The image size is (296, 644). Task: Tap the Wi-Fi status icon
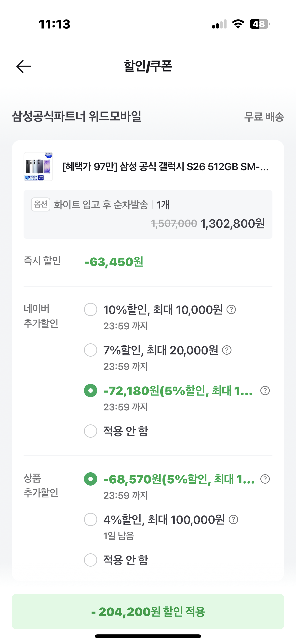pyautogui.click(x=238, y=24)
